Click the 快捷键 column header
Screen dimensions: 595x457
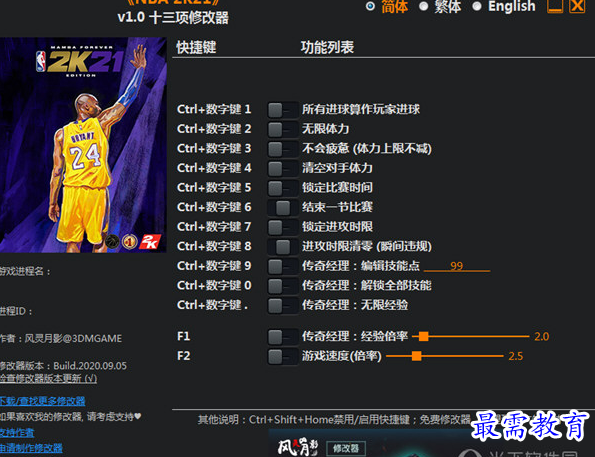[x=196, y=47]
